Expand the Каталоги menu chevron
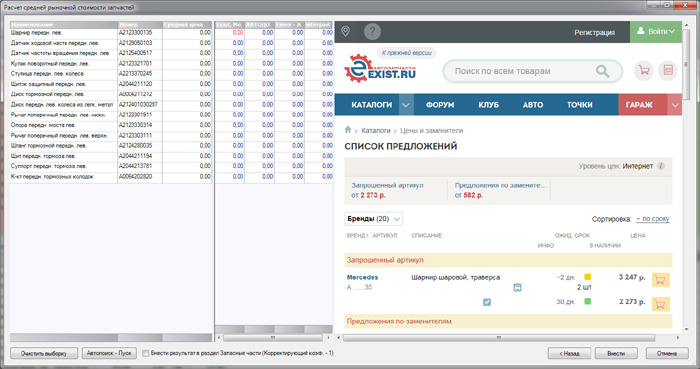Screen dimensions: 700x369 405,105
